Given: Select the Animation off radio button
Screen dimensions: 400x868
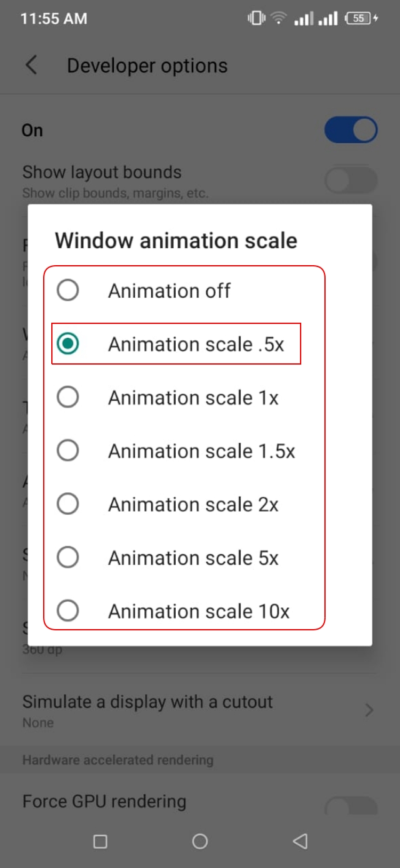Looking at the screenshot, I should coord(67,290).
